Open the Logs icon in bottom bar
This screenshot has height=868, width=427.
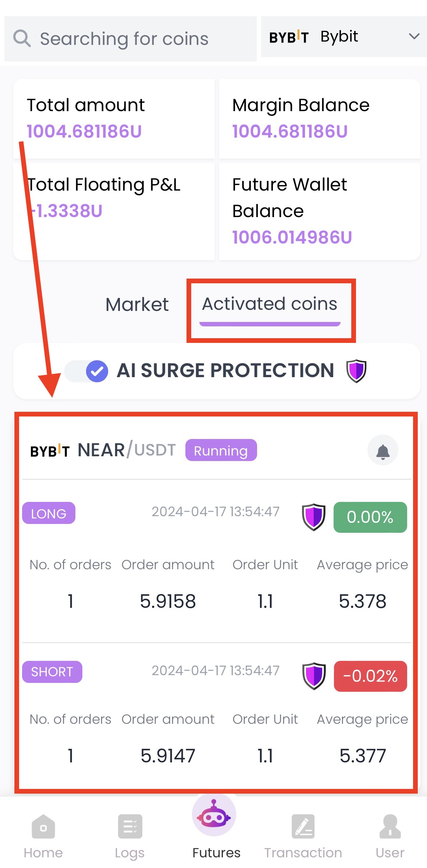pos(130,827)
